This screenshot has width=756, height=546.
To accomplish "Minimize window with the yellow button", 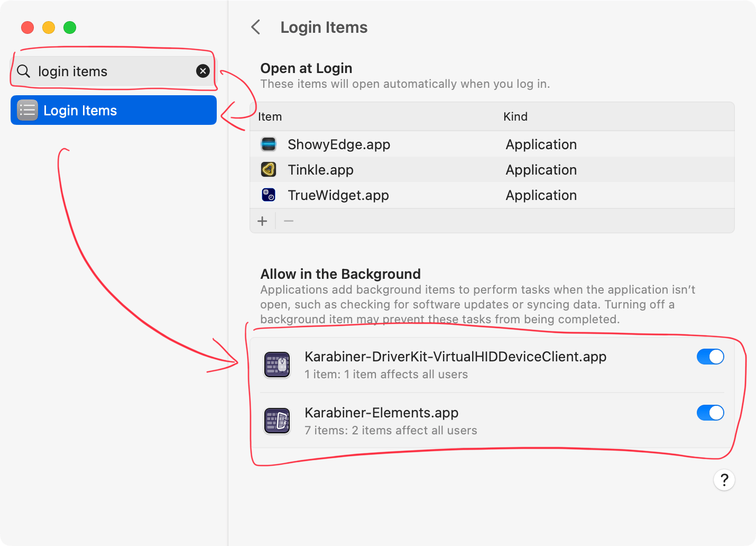I will point(49,28).
